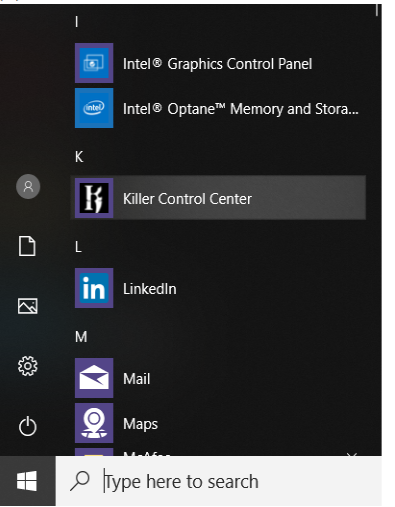Select the letter I group header
Viewport: 395px width, 507px height.
pos(77,22)
